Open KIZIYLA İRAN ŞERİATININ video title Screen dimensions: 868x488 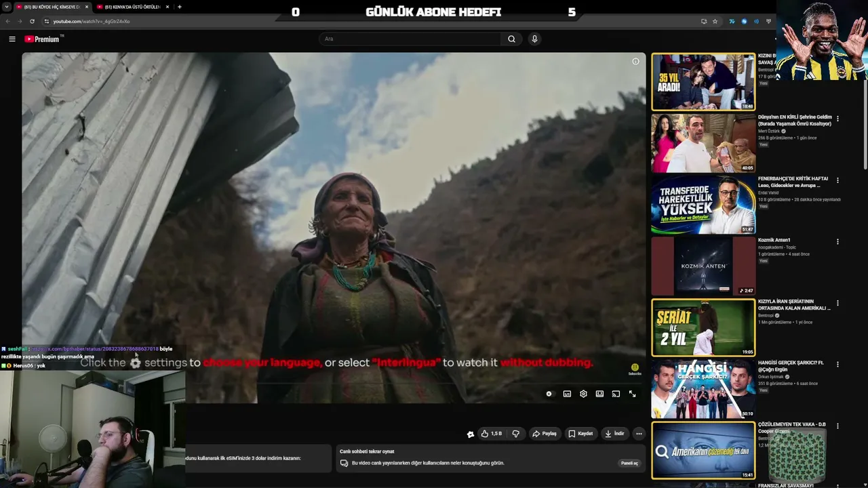click(x=794, y=305)
